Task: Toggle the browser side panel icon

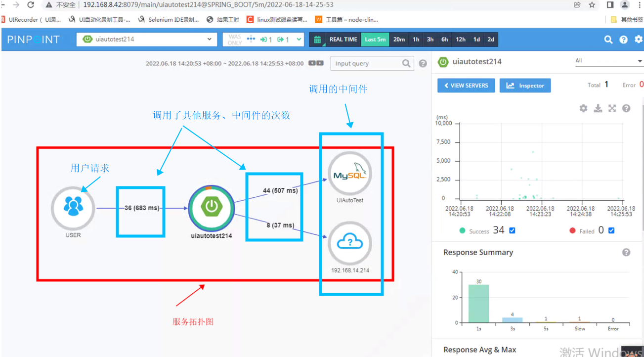Action: tap(610, 5)
